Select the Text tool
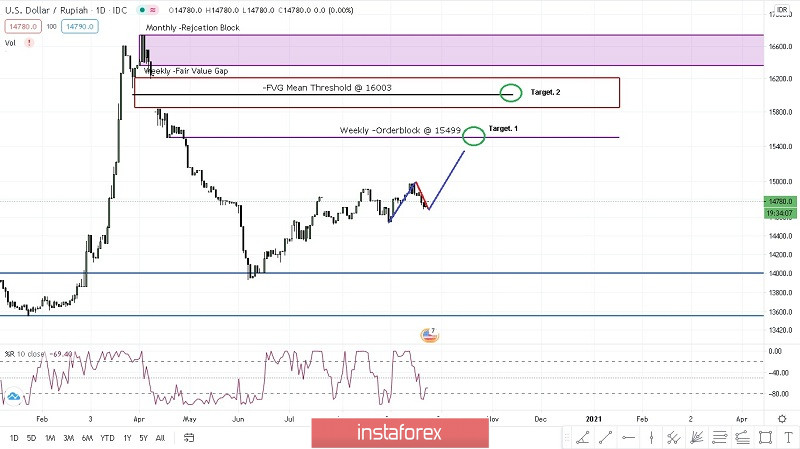The image size is (800, 449). pos(788,437)
